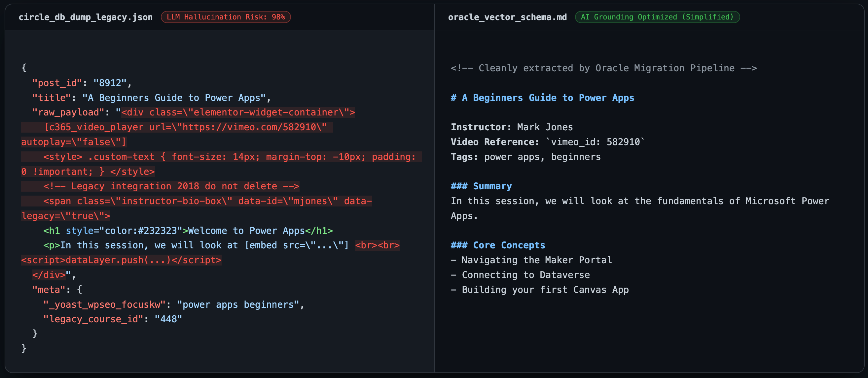Select the Navigating the Maker Portal item
Screen dimensions: 868x378
(531, 260)
